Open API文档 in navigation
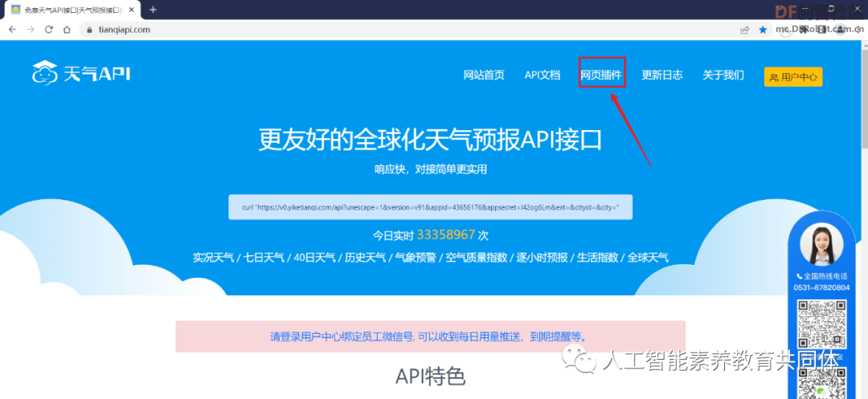The height and width of the screenshot is (399, 868). click(542, 75)
